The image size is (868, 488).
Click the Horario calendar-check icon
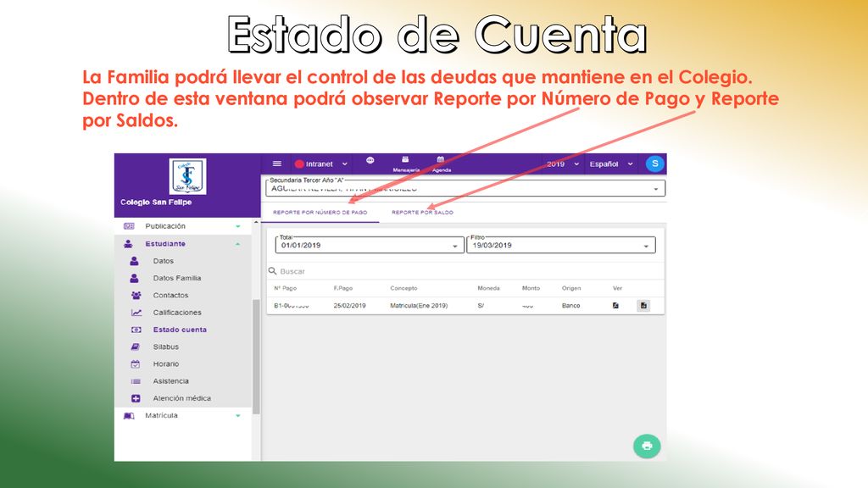136,364
